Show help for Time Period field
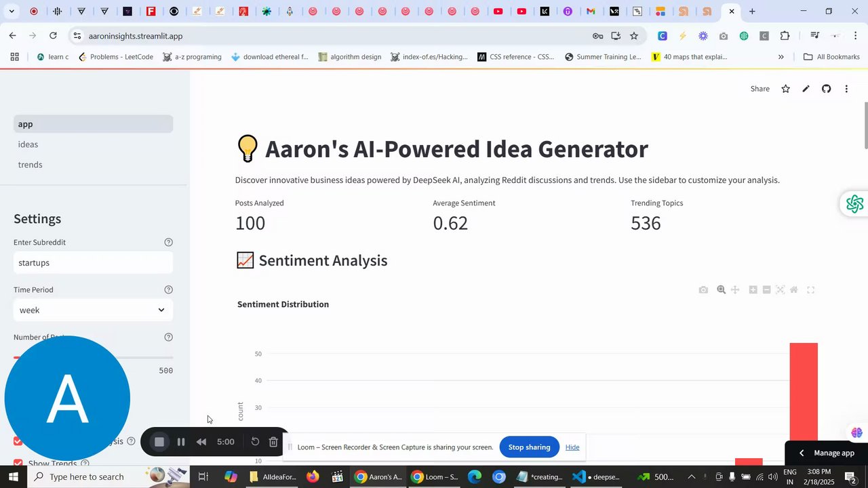Screen dimensions: 868x488 click(x=169, y=289)
